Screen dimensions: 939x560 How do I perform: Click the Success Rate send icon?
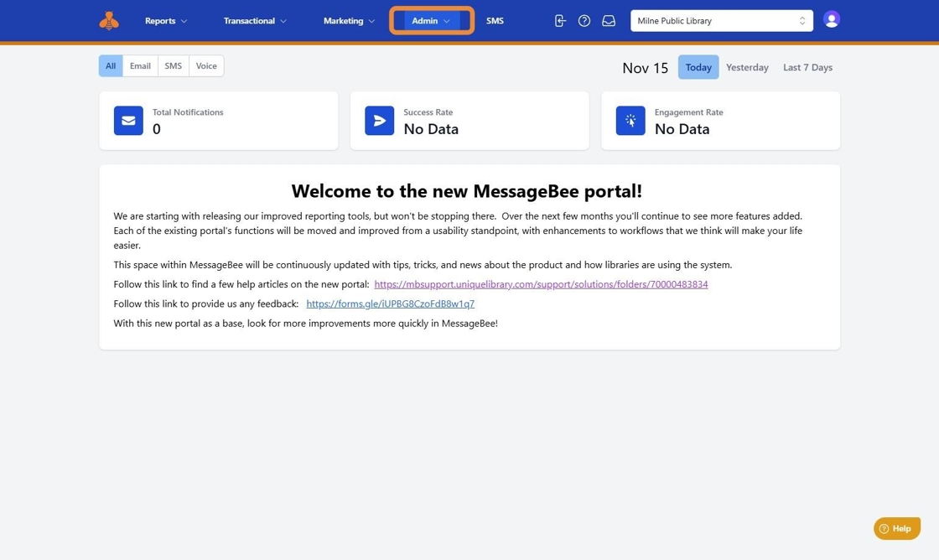coord(379,121)
